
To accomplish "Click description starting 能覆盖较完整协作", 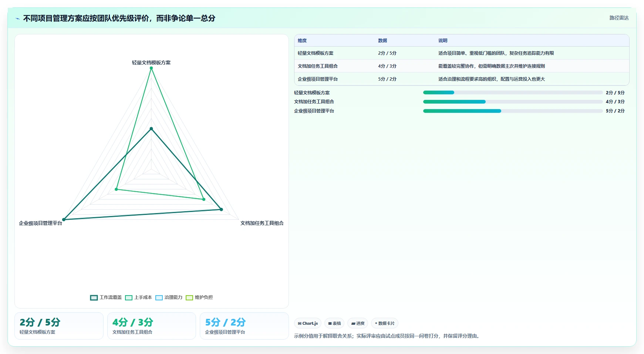I will [492, 66].
